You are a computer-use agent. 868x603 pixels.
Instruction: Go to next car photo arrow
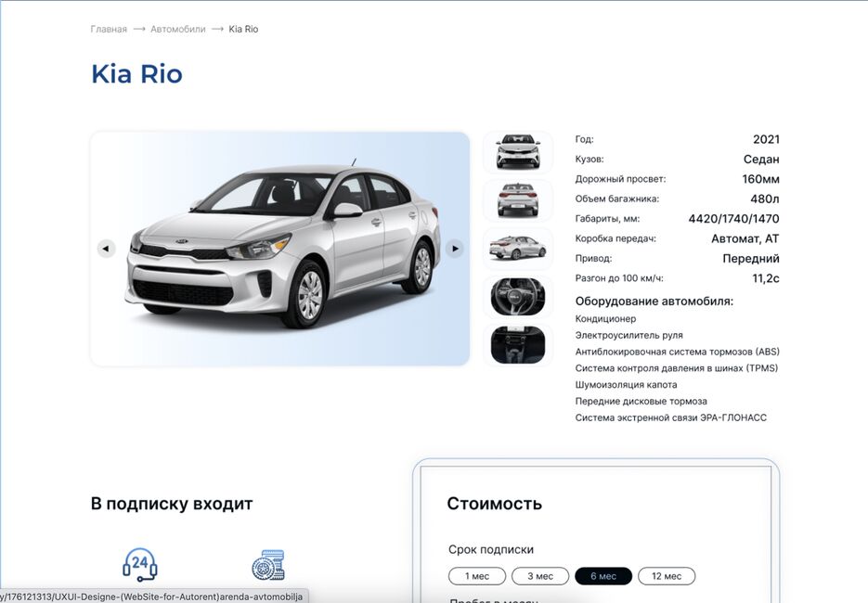455,249
